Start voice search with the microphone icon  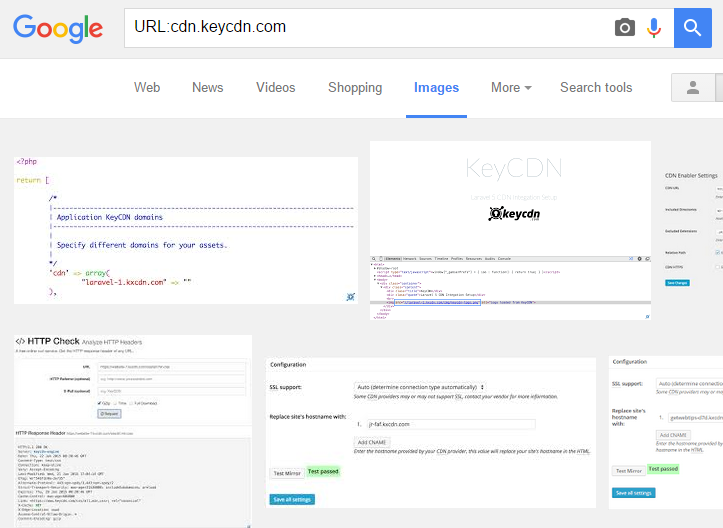click(653, 28)
